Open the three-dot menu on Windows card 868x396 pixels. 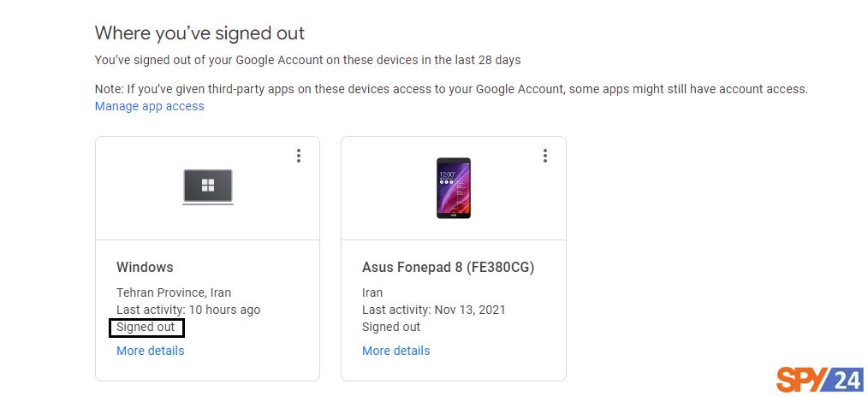tap(299, 156)
